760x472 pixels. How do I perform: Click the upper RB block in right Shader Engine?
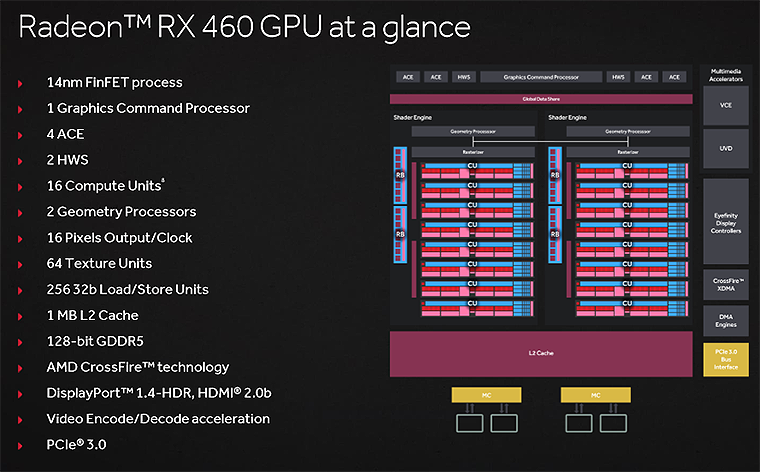click(555, 175)
